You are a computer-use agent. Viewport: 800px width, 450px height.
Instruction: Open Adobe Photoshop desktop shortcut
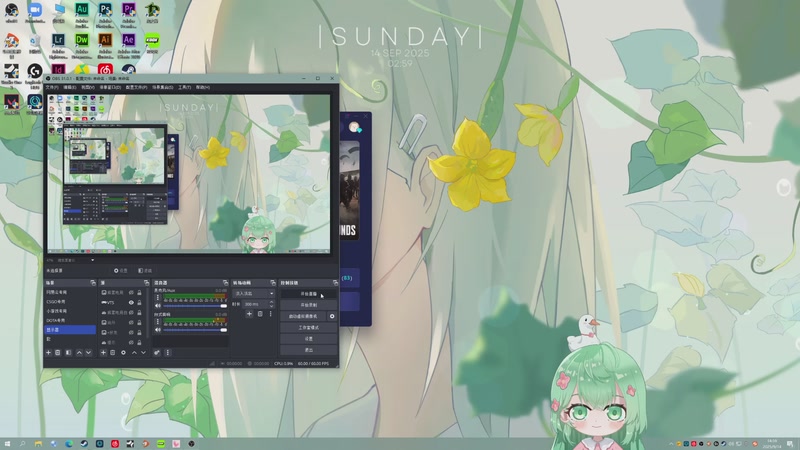click(105, 14)
